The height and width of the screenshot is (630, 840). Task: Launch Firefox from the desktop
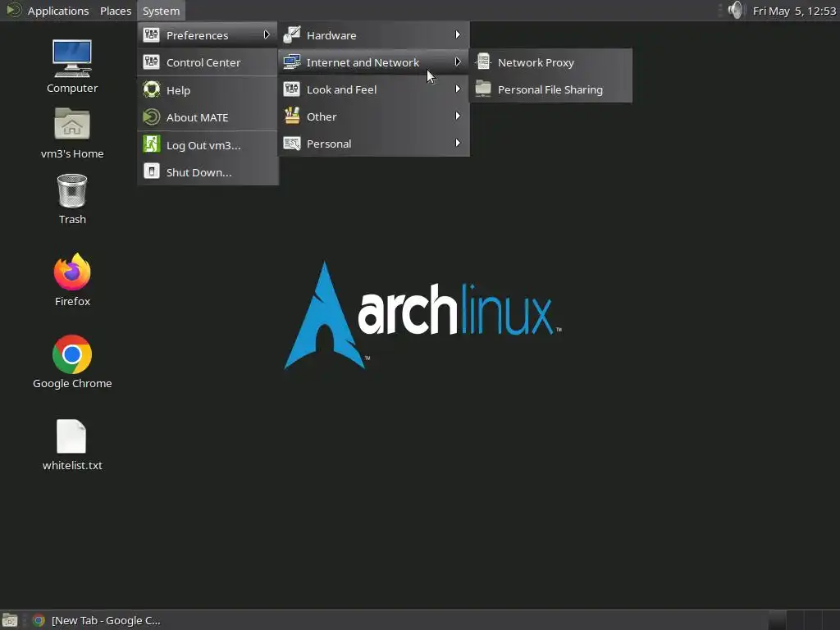tap(72, 272)
